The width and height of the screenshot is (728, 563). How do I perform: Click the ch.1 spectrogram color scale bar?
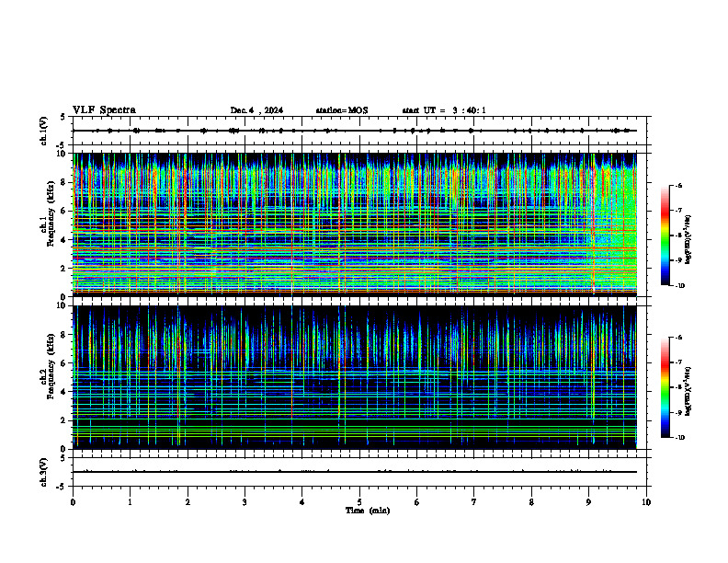pyautogui.click(x=665, y=236)
